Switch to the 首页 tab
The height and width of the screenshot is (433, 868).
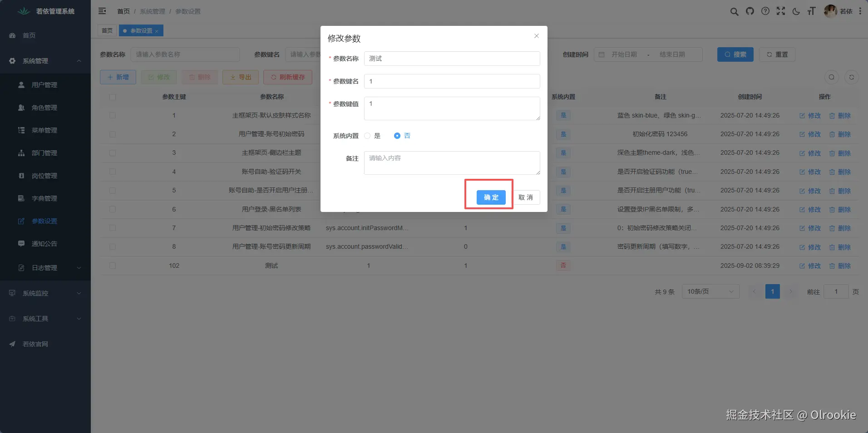(x=107, y=30)
